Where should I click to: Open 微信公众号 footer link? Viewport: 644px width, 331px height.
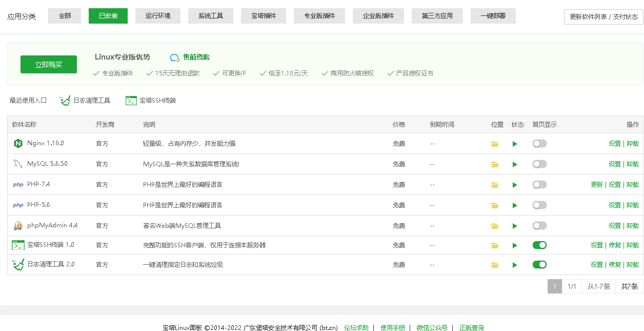[x=432, y=328]
